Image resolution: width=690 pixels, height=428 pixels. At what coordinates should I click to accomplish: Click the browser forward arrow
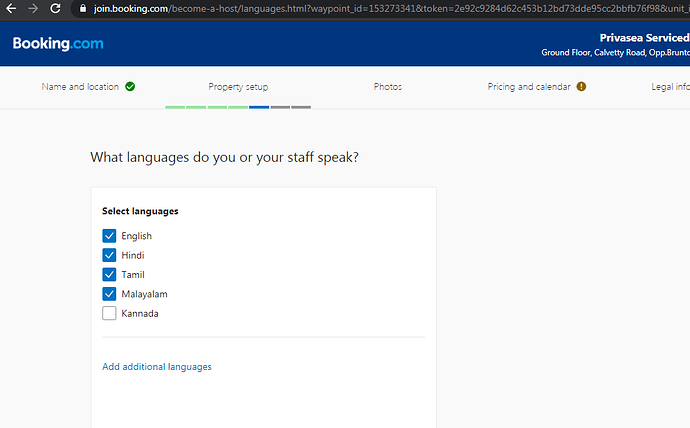(33, 8)
